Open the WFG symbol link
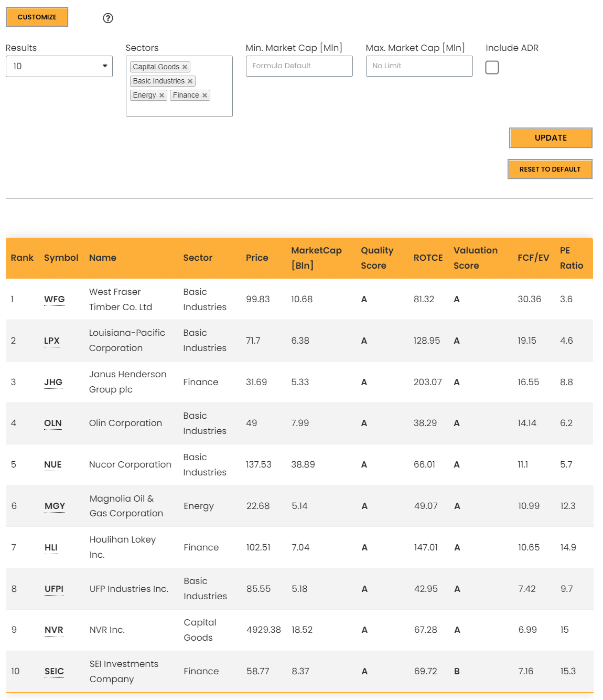 [x=55, y=300]
